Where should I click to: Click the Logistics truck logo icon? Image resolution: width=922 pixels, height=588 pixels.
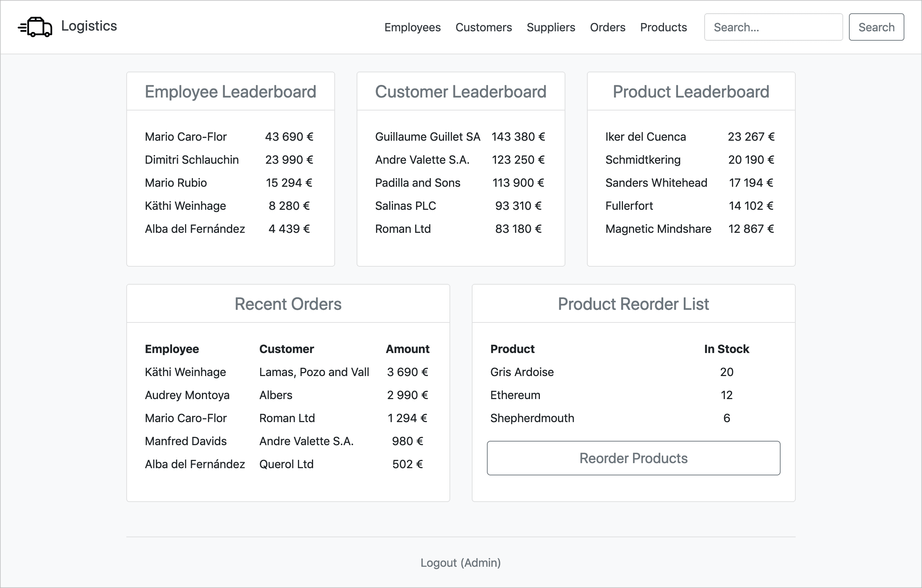click(x=35, y=27)
